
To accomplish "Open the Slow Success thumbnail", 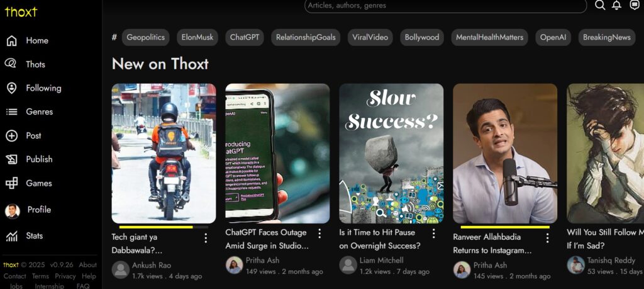I will (x=391, y=154).
